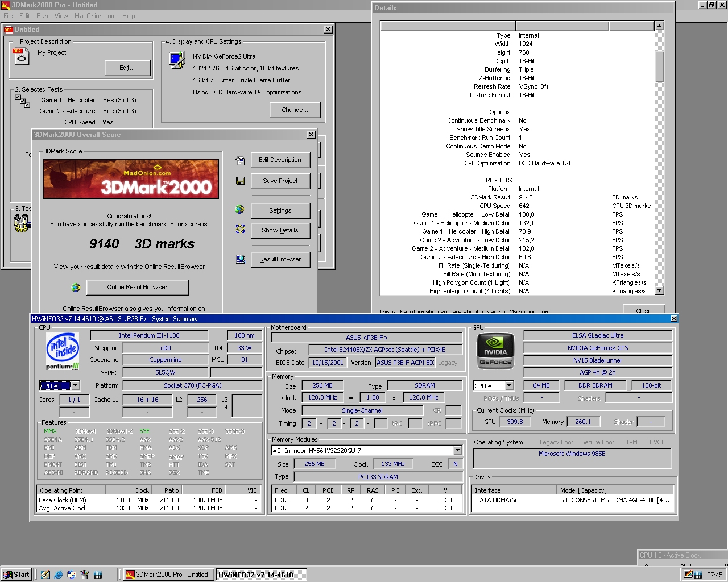Expand the memory module Infineon HYS64V32220GU-7 dropdown

click(457, 451)
